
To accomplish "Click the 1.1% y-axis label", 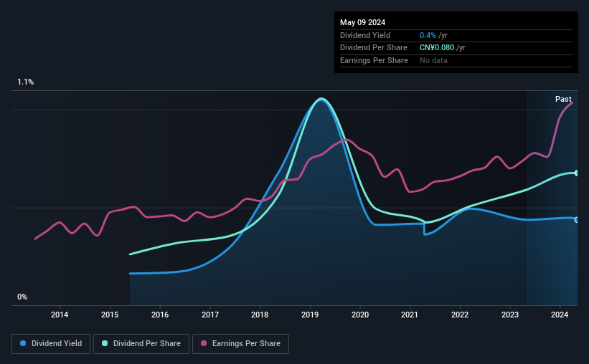I will click(x=26, y=82).
